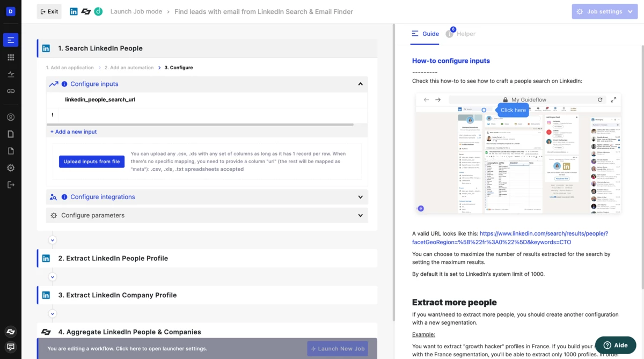This screenshot has height=359, width=644.
Task: Open the chat bubble icon in sidebar
Action: tap(11, 347)
